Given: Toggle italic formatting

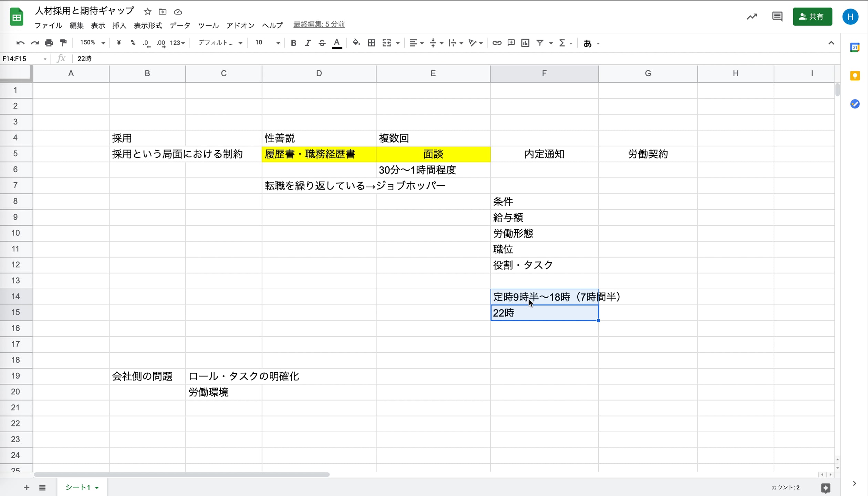Looking at the screenshot, I should 308,43.
